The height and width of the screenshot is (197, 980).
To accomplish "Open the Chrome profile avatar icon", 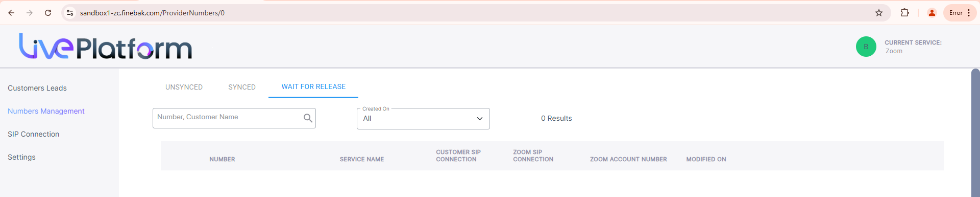I will (932, 13).
